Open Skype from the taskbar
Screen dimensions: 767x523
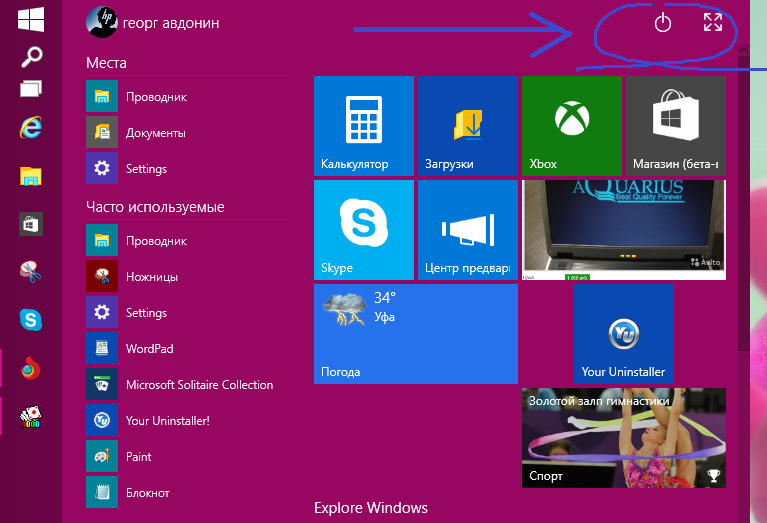coord(31,320)
